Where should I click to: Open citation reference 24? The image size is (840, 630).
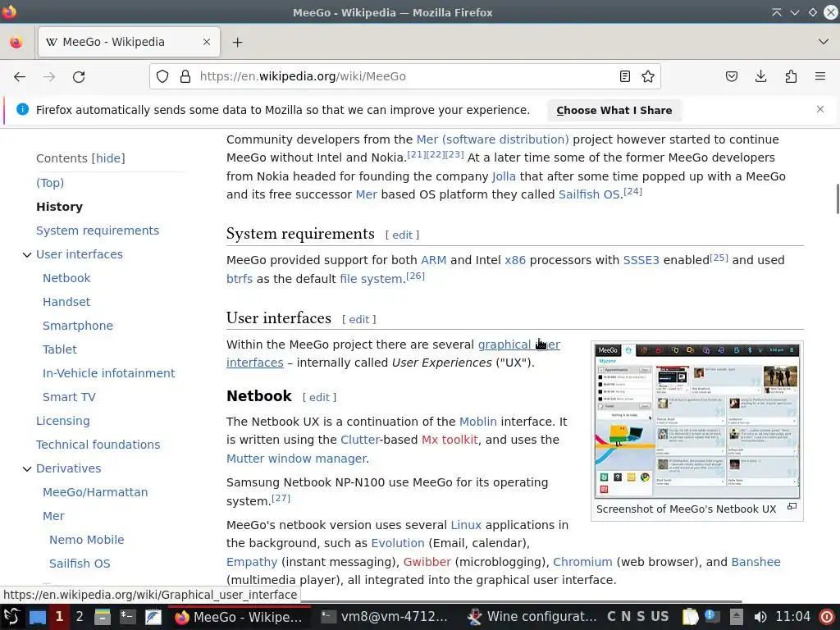coord(632,191)
